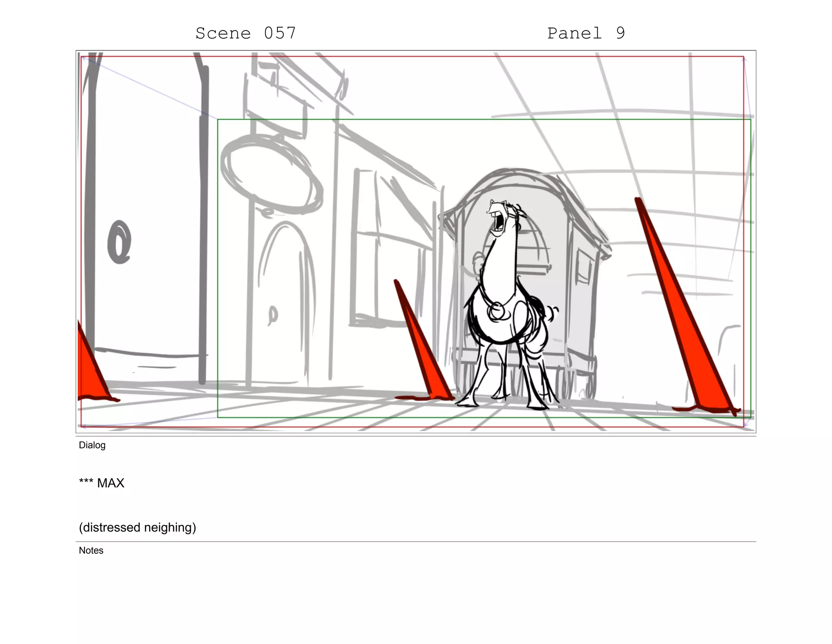The image size is (832, 644).
Task: Click the small side window on the wagon
Action: 584,267
